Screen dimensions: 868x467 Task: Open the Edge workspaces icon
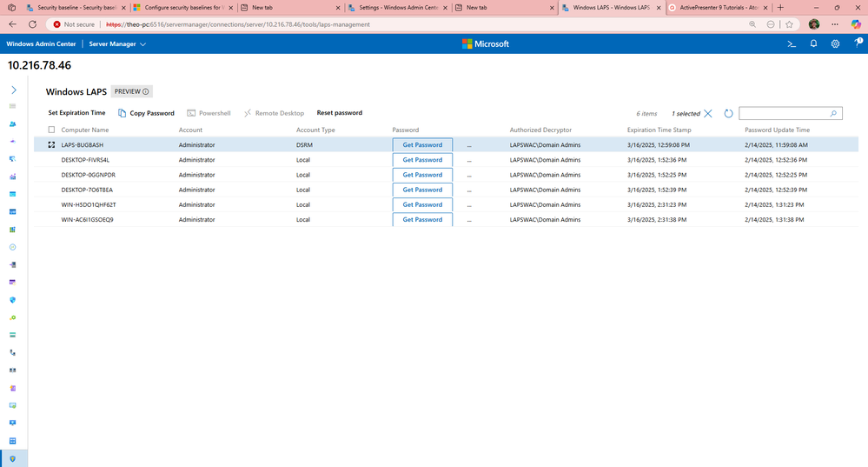click(x=11, y=8)
